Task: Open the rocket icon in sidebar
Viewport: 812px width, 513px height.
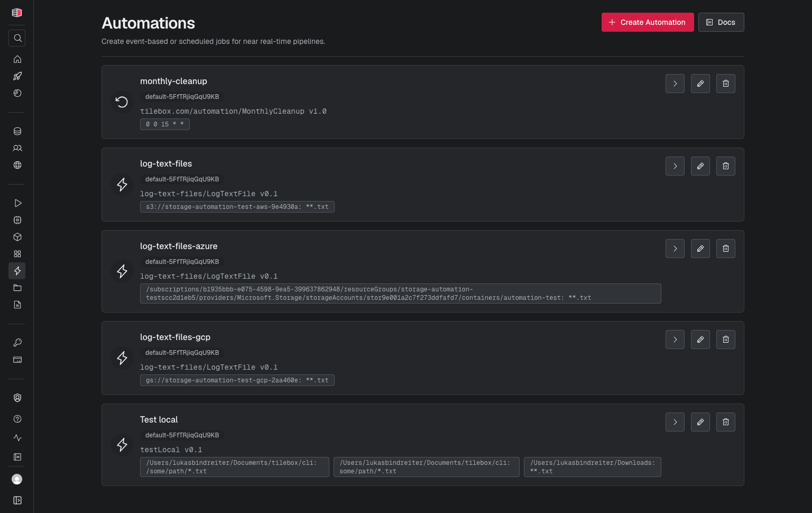Action: [x=17, y=76]
